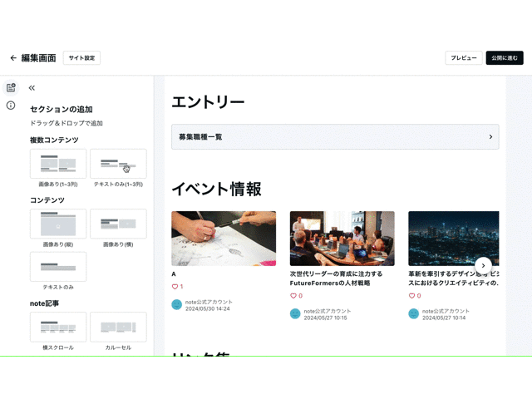
Task: Click the イベント情報 section heading
Action: (216, 189)
